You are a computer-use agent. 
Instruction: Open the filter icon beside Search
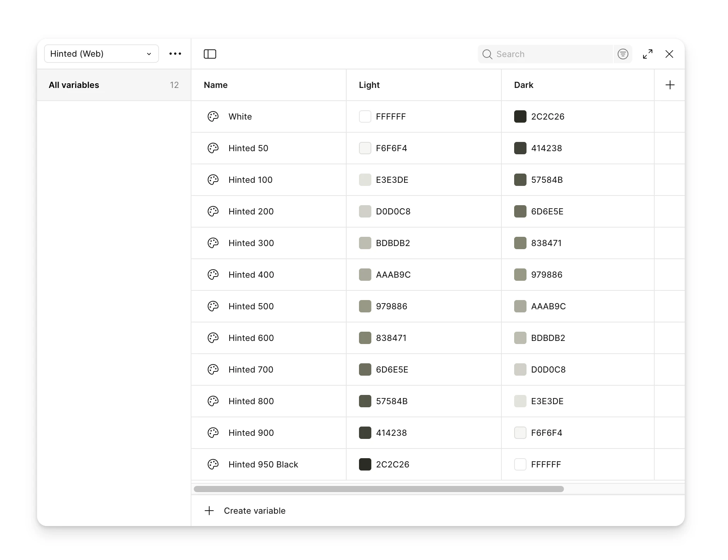(623, 54)
